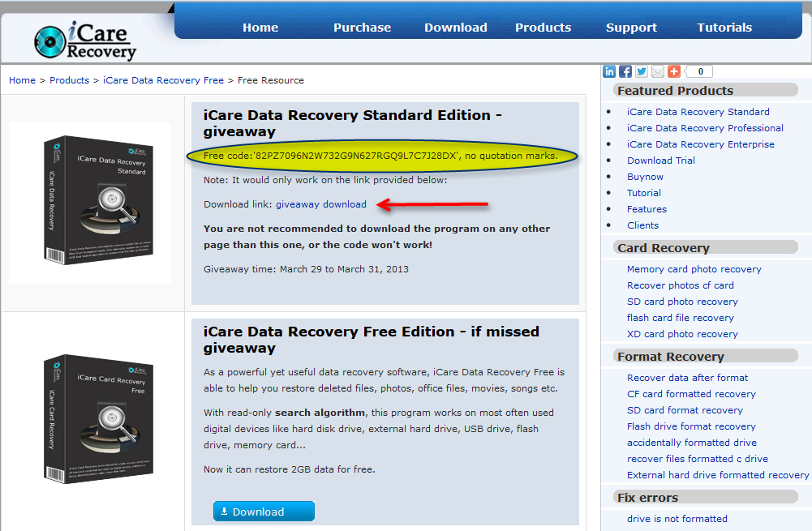Screen dimensions: 812x531
Task: Open the Home navigation tab
Action: pos(260,28)
